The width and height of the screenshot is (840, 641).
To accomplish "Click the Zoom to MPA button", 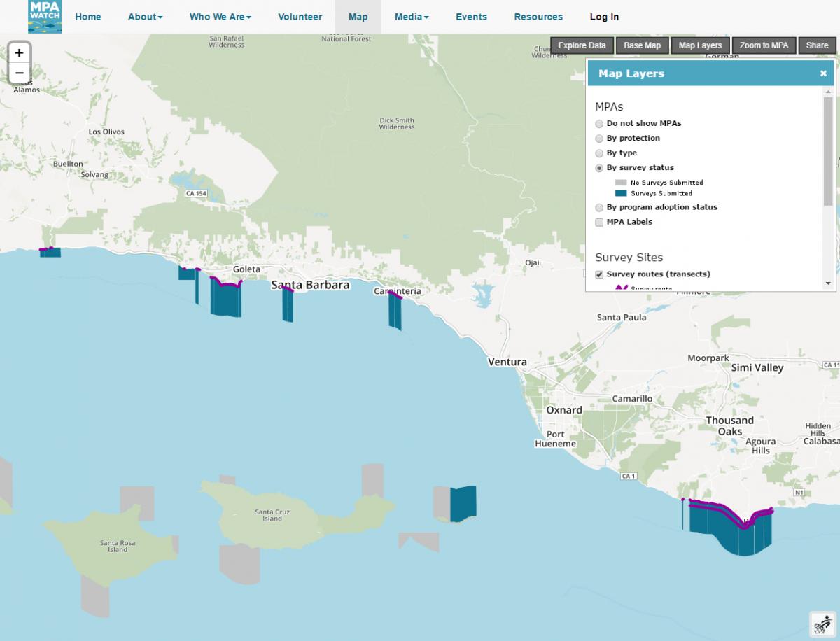I will click(764, 45).
